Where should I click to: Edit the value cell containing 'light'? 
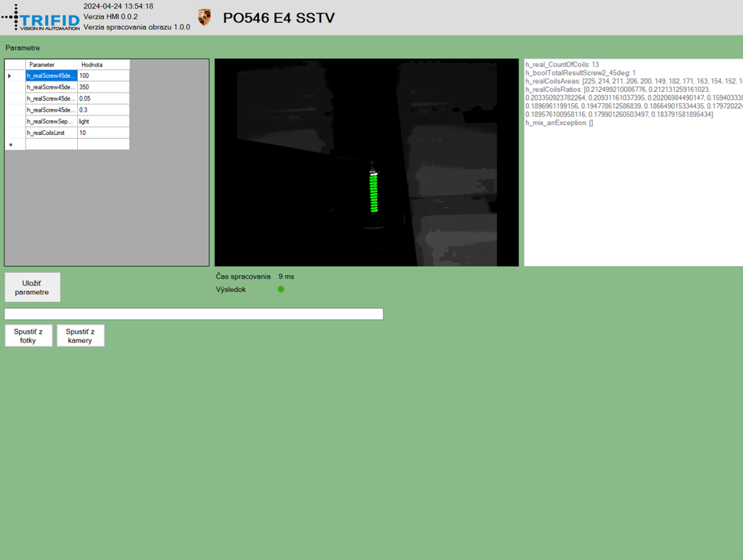103,122
